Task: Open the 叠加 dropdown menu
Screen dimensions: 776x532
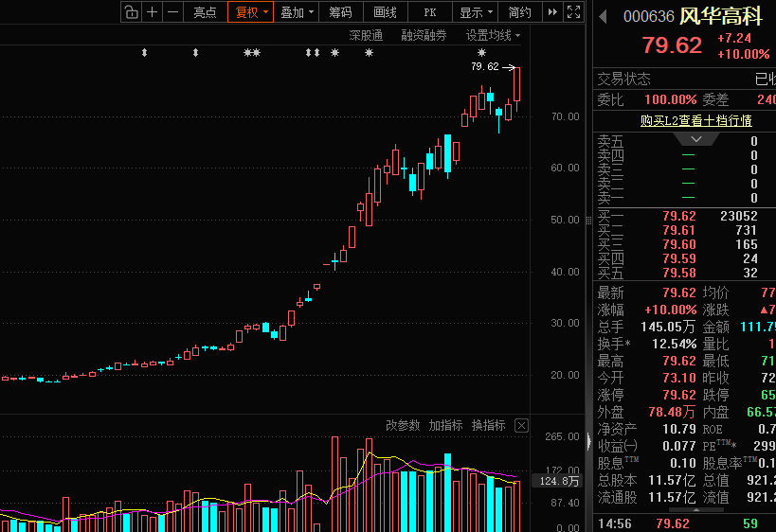Action: point(296,12)
